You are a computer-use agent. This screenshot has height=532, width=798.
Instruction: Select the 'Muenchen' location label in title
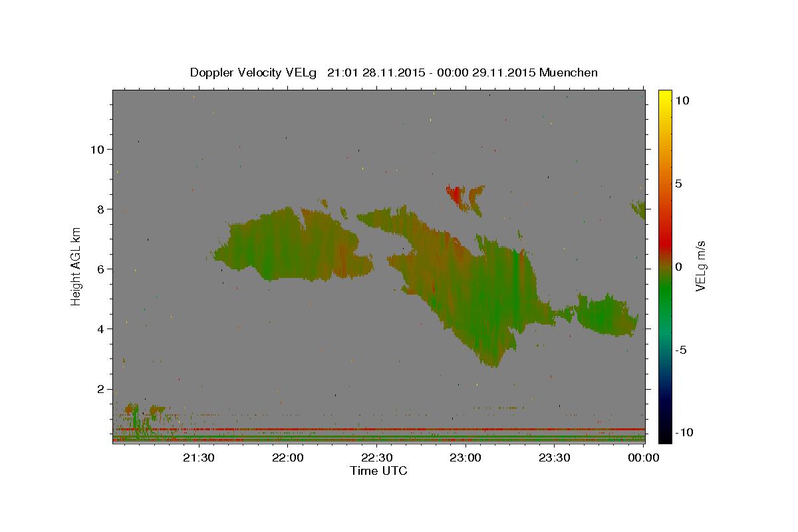click(569, 72)
